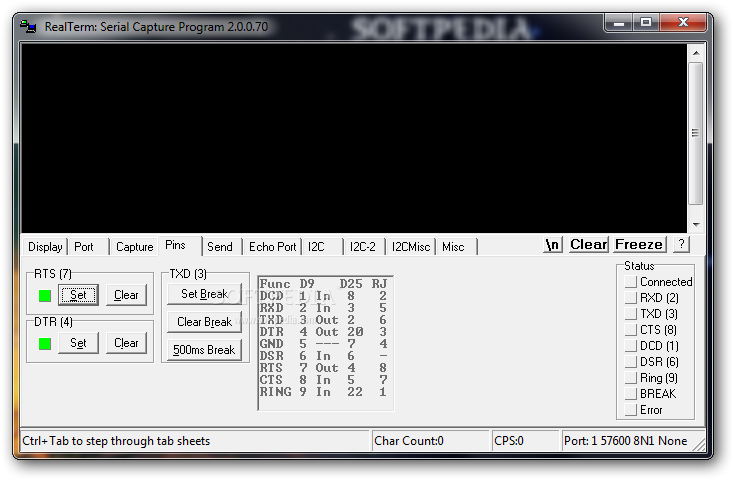
Task: Select the Misc tab
Action: 456,247
